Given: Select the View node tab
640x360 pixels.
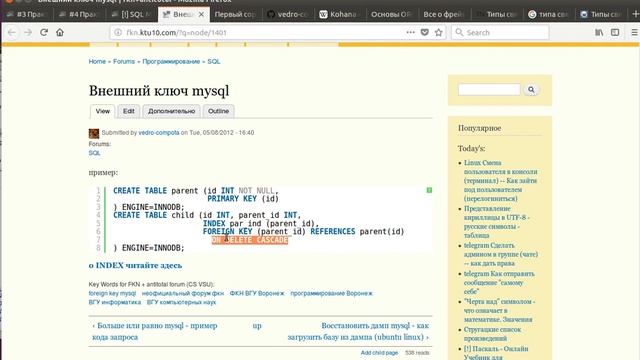Looking at the screenshot, I should (102, 111).
